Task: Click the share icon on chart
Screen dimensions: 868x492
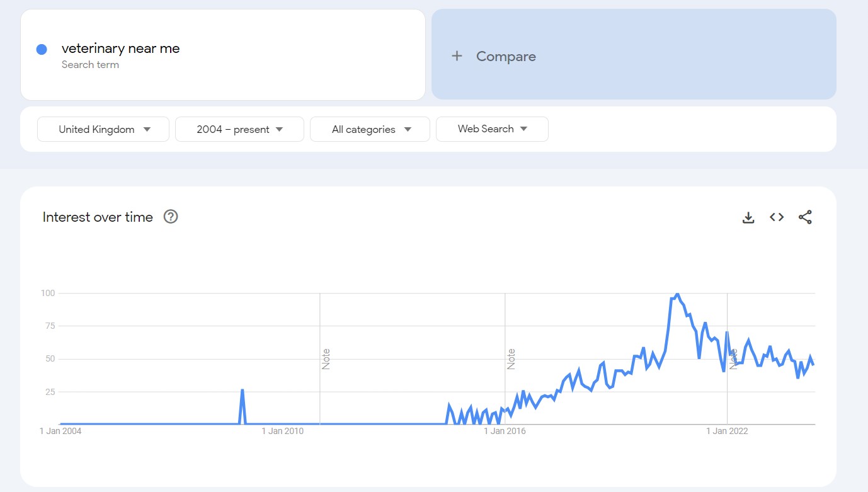Action: [x=805, y=217]
